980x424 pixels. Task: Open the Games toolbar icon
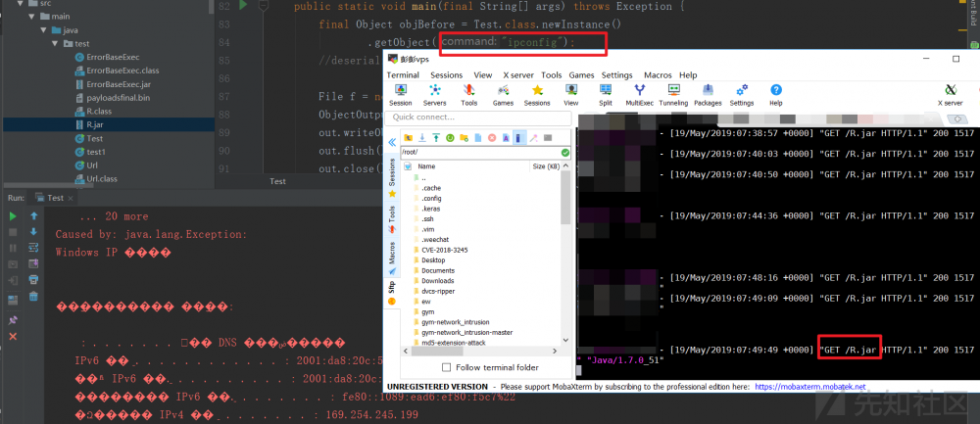[503, 95]
